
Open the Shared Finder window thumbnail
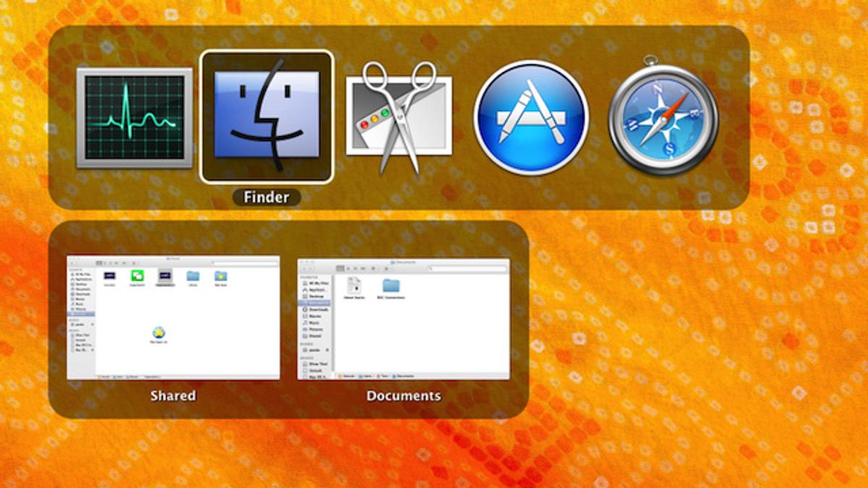coord(173,317)
